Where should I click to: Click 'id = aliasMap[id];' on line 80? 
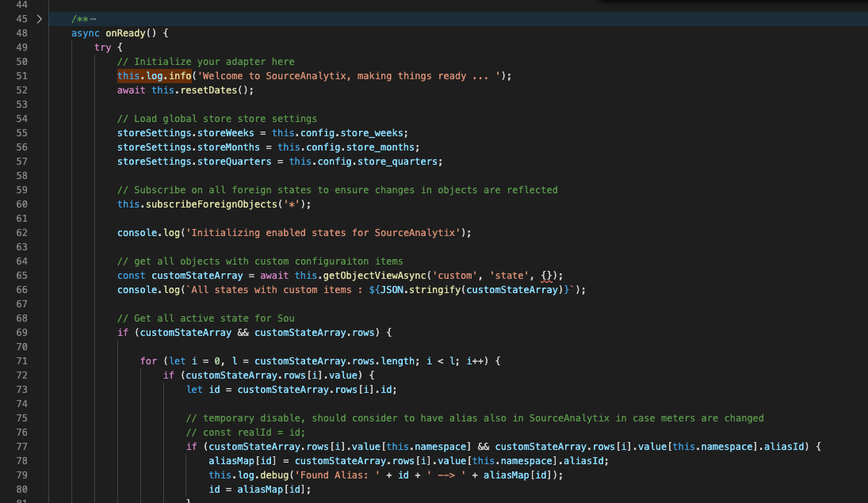260,490
